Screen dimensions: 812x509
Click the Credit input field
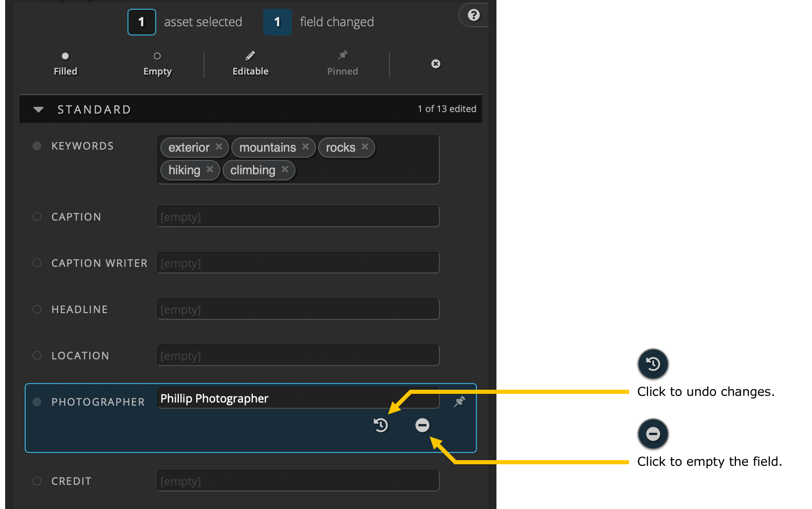coord(298,481)
